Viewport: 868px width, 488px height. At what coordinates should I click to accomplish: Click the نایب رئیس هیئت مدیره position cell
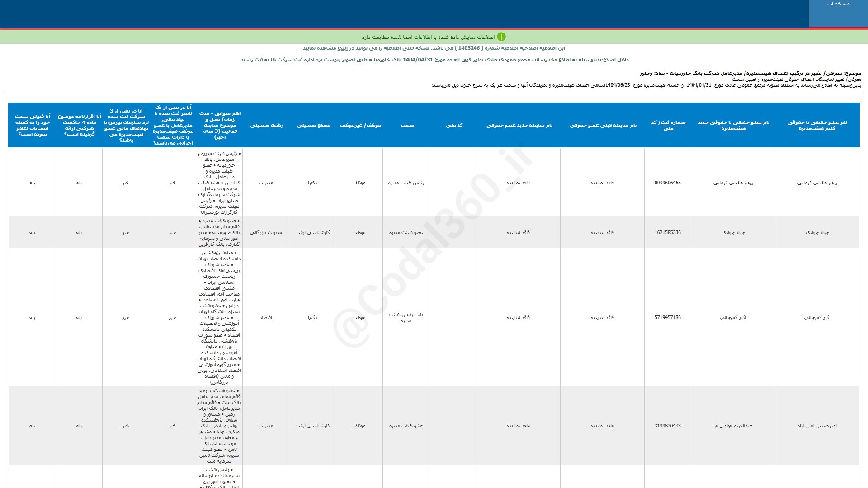406,318
